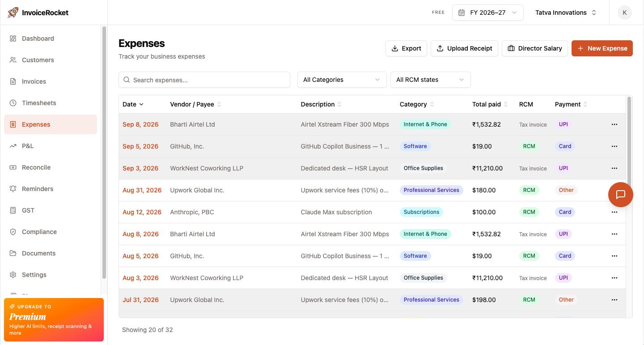
Task: Go to Customers in sidebar
Action: (x=51, y=60)
